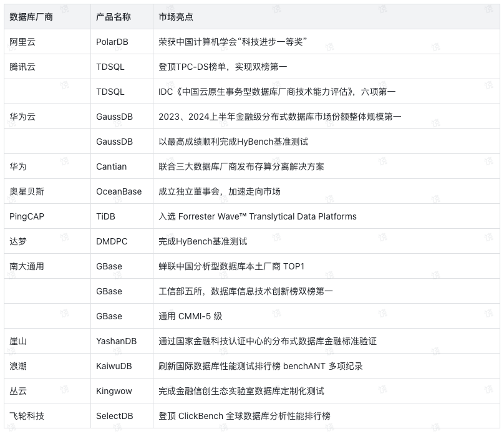Click the KaiwuDB product cell

(x=122, y=366)
